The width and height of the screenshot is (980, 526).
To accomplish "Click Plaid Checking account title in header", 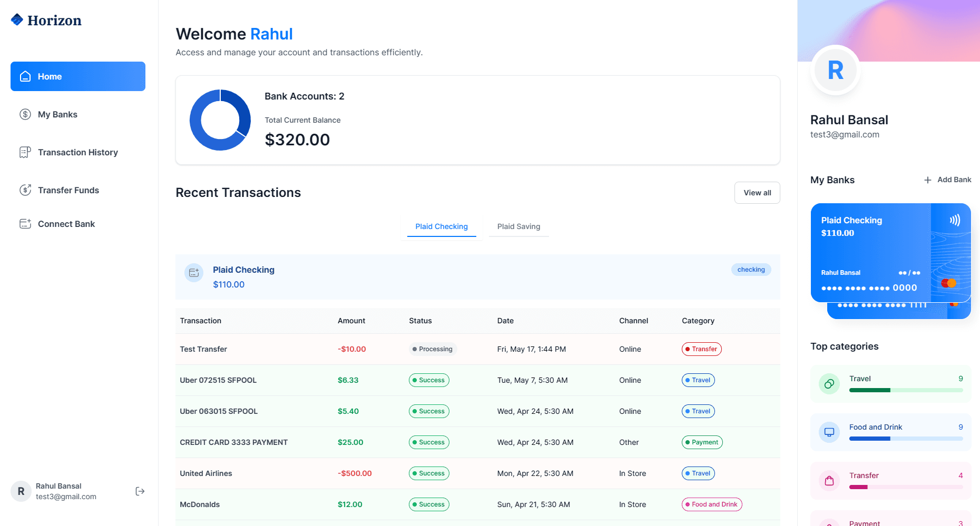I will coord(243,270).
